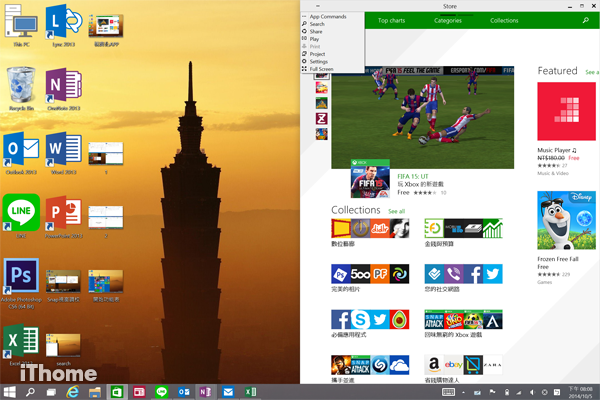This screenshot has height=400, width=600.
Task: Open the Categories tab in Store
Action: click(447, 20)
